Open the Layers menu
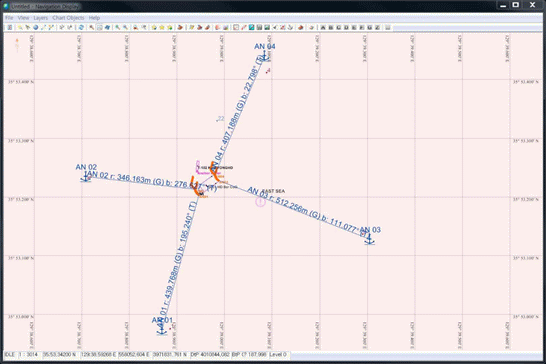This screenshot has width=546, height=364. pyautogui.click(x=41, y=18)
